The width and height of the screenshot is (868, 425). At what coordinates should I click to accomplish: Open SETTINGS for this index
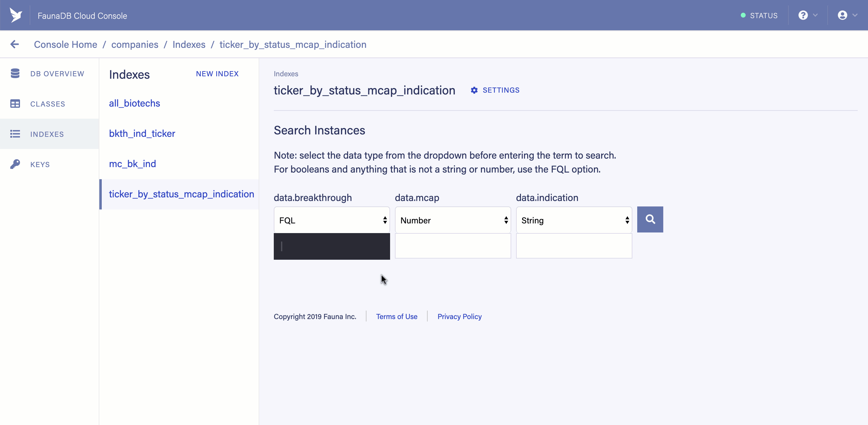click(501, 90)
